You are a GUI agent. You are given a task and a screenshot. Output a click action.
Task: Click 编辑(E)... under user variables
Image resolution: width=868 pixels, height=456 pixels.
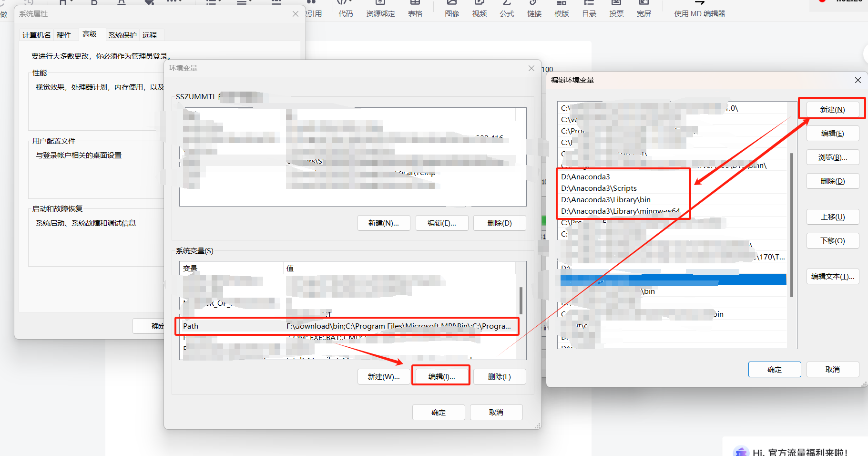[442, 223]
